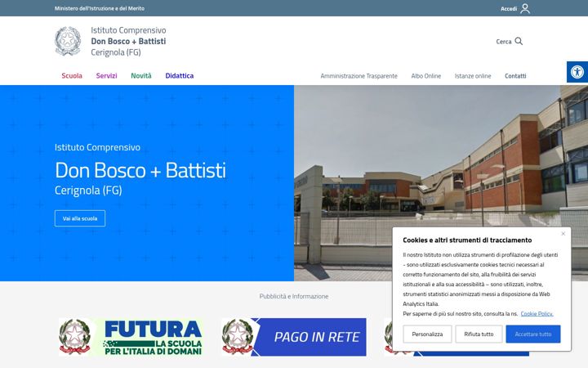Click the user account icon next to Accedi
Image resolution: width=588 pixels, height=368 pixels.
click(525, 8)
